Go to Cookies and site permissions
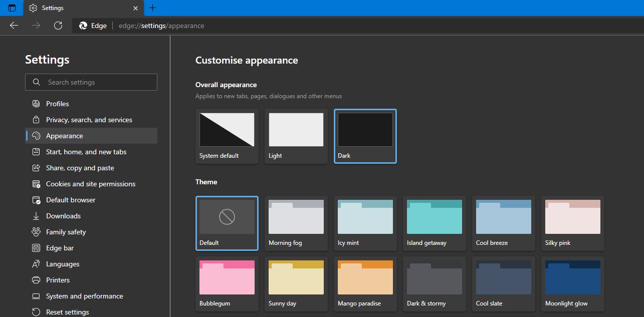This screenshot has height=317, width=644. click(90, 184)
